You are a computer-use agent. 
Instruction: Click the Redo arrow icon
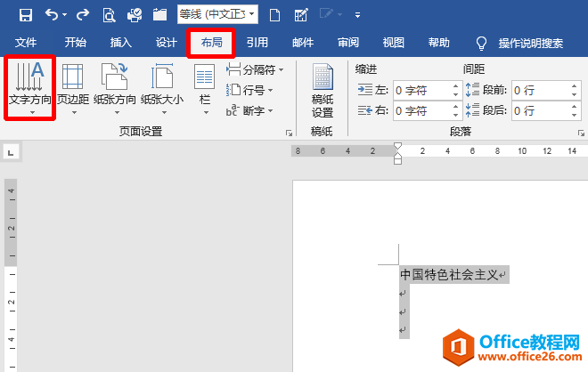click(x=83, y=15)
